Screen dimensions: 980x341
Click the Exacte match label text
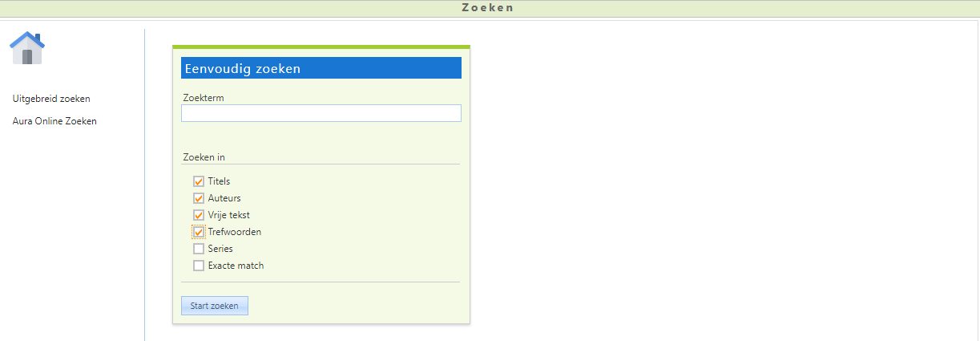(236, 266)
